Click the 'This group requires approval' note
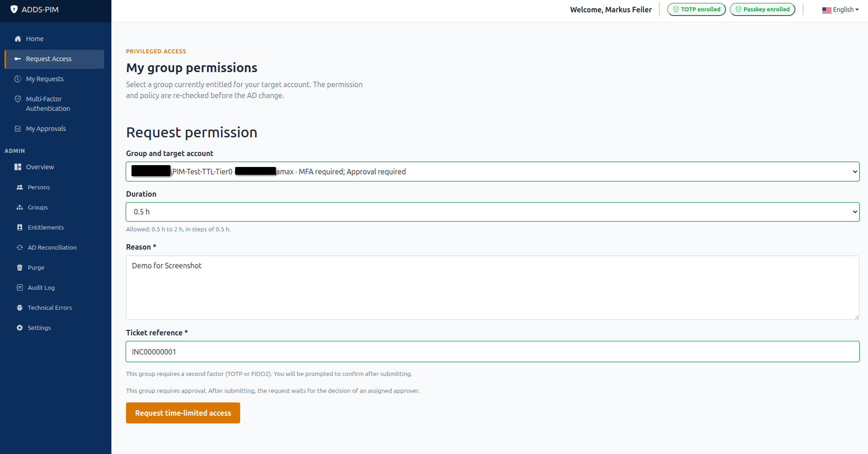This screenshot has width=868, height=454. tap(273, 391)
